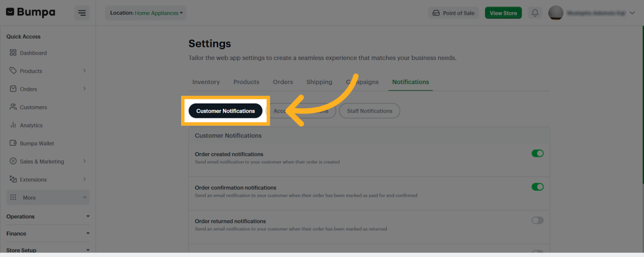Viewport: 644px width, 257px height.
Task: Select the Staff Notifications pill
Action: tap(370, 111)
